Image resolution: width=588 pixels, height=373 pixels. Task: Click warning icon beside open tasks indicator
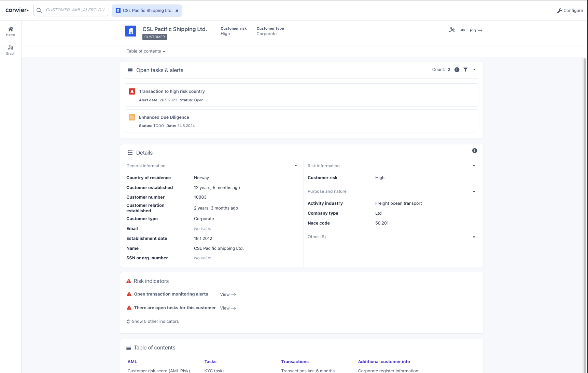click(x=129, y=308)
